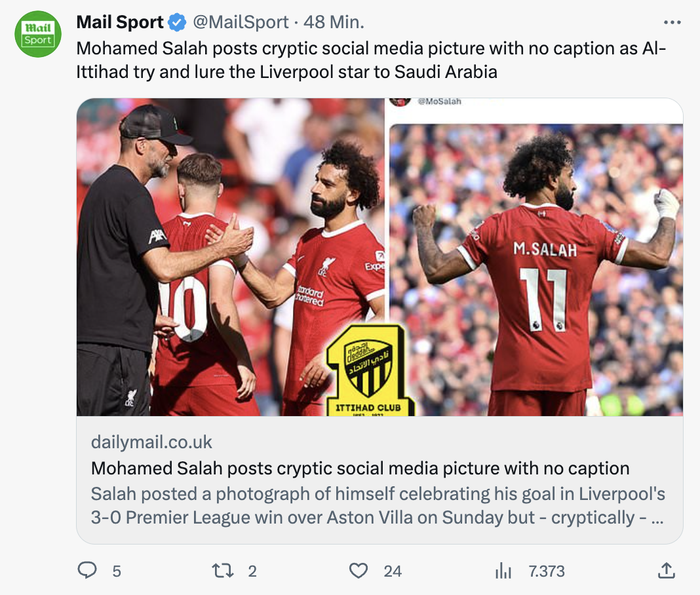Click the reply count of 5
The height and width of the screenshot is (595, 700).
tap(117, 571)
